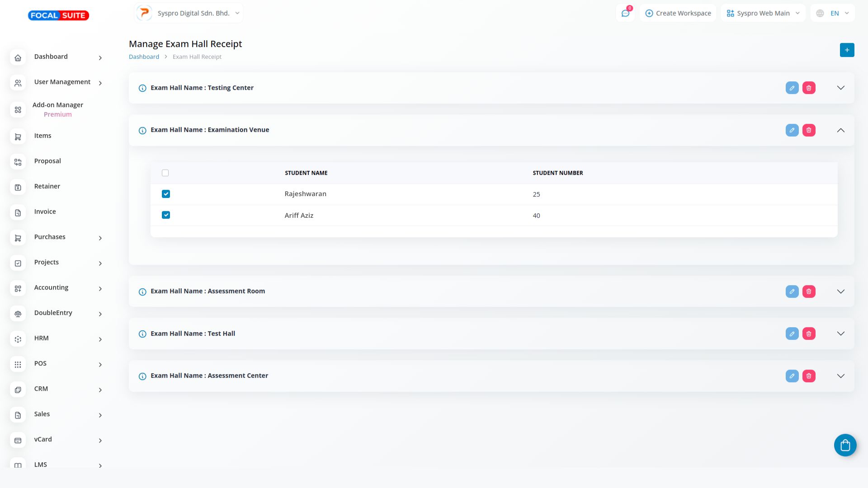This screenshot has width=868, height=488.
Task: Click the Focal Suite logo
Action: [58, 15]
